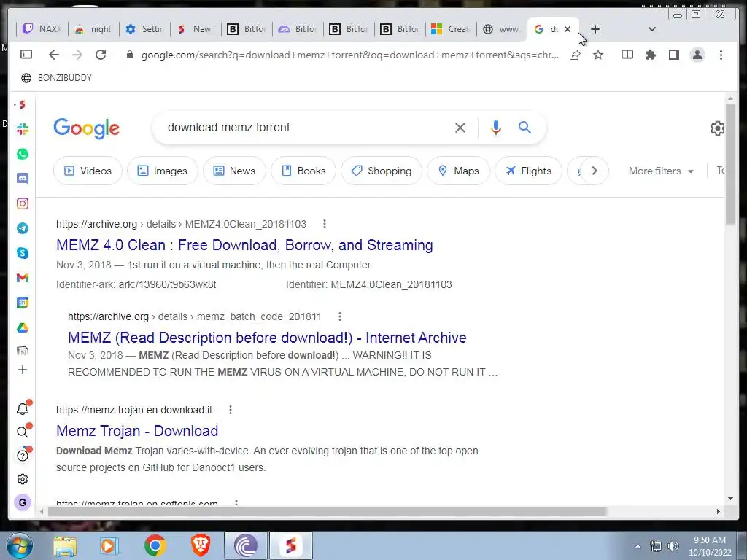Open options for the memz_batch_code result
Screen dimensions: 747x560
click(340, 316)
